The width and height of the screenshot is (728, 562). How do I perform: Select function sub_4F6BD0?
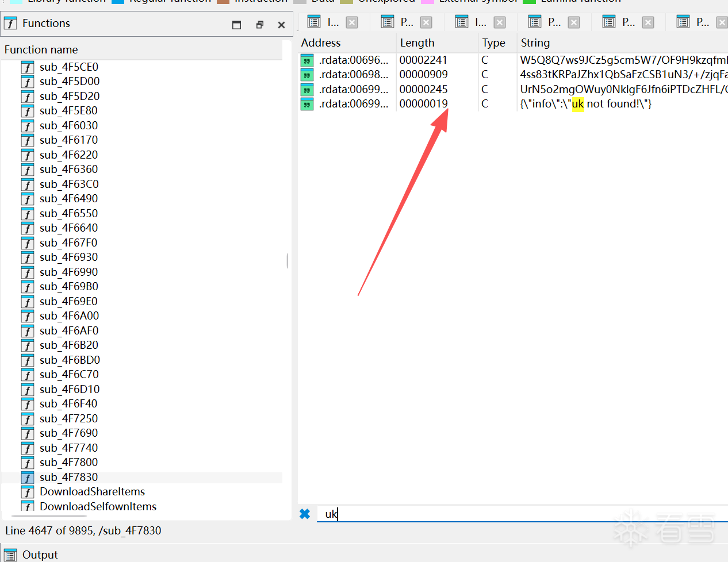(x=70, y=360)
